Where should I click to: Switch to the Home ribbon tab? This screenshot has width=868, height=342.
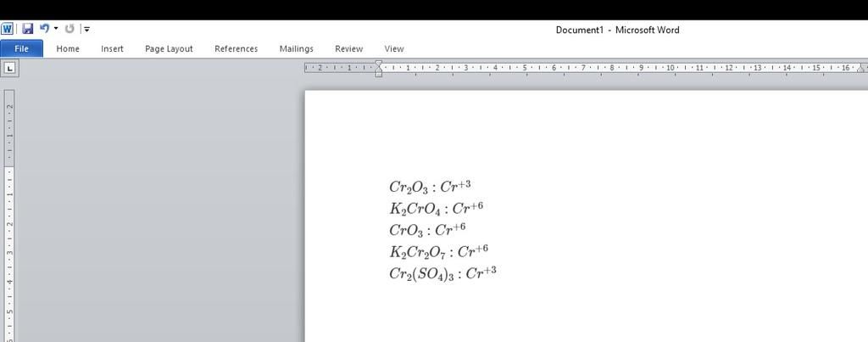(x=68, y=48)
